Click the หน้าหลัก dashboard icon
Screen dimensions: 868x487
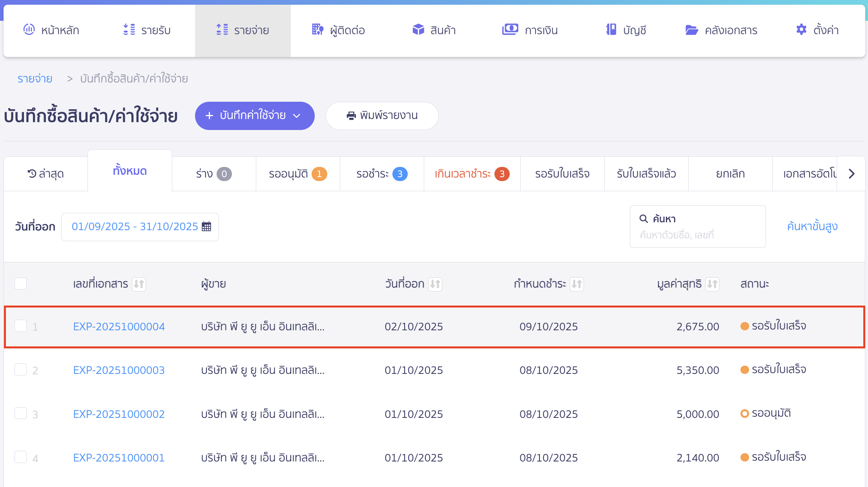pos(29,29)
